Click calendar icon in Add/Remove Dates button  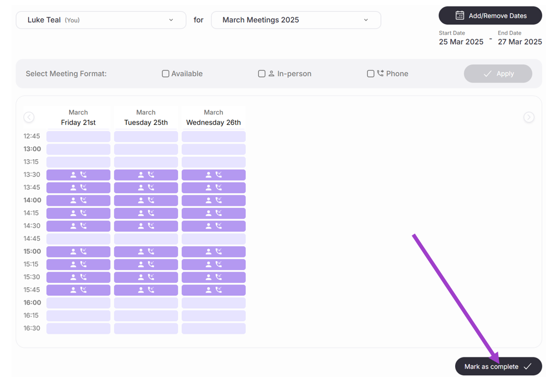(459, 16)
